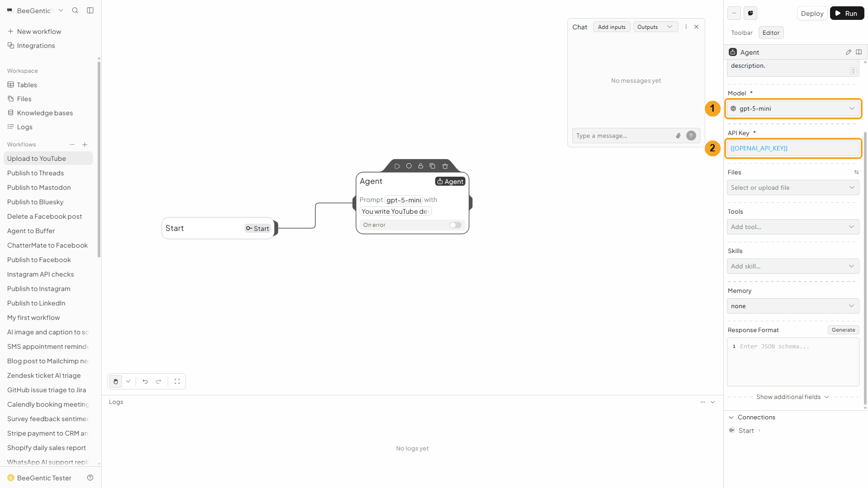Image resolution: width=868 pixels, height=488 pixels.
Task: Open the Add skill dropdown
Action: tap(793, 266)
